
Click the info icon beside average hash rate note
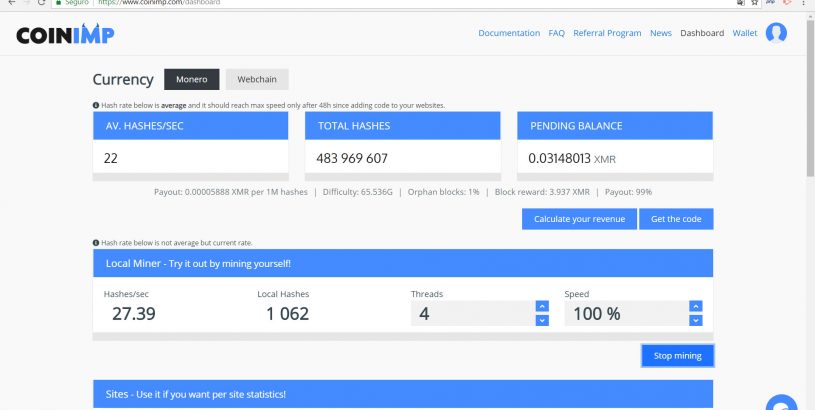[x=96, y=105]
